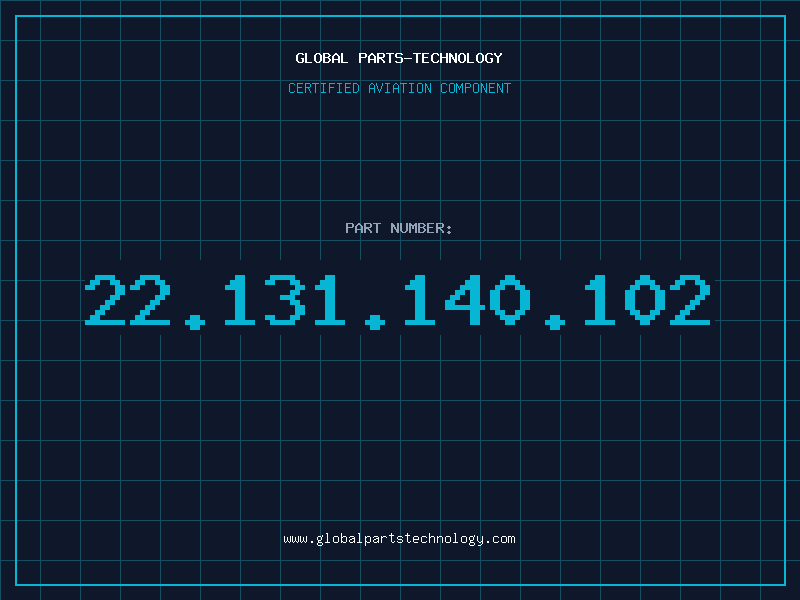Image resolution: width=800 pixels, height=600 pixels.
Task: Select PARTS-TECHNOLOGY in the top heading
Action: pos(431,58)
